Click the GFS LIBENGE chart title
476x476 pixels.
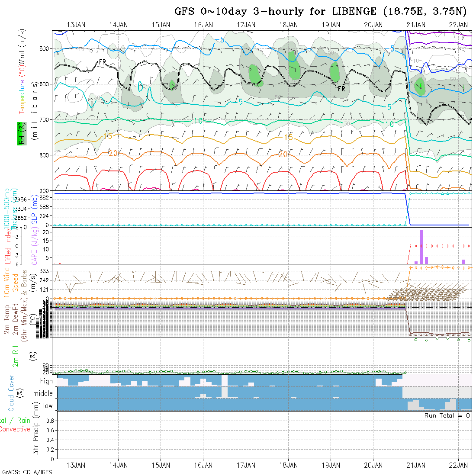coord(321,11)
